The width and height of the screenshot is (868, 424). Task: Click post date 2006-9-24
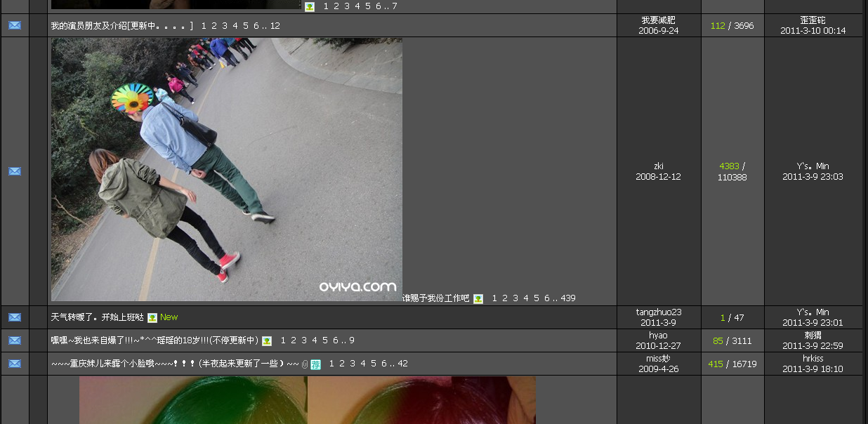pos(659,31)
